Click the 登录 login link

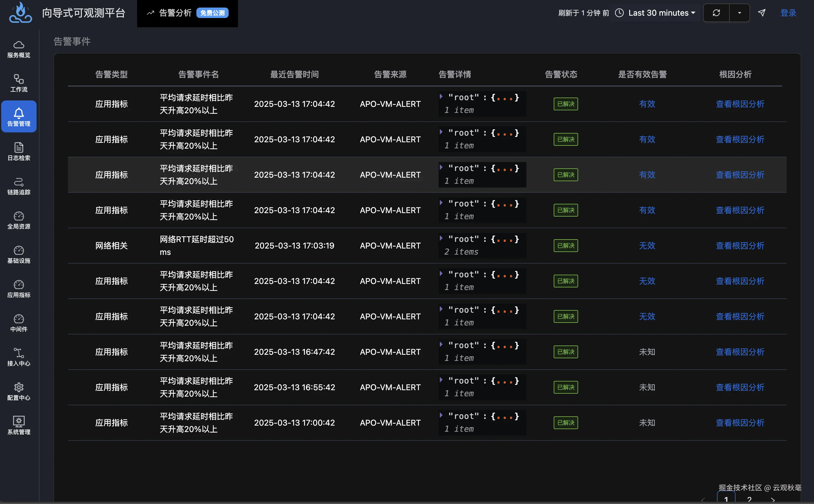pyautogui.click(x=788, y=13)
